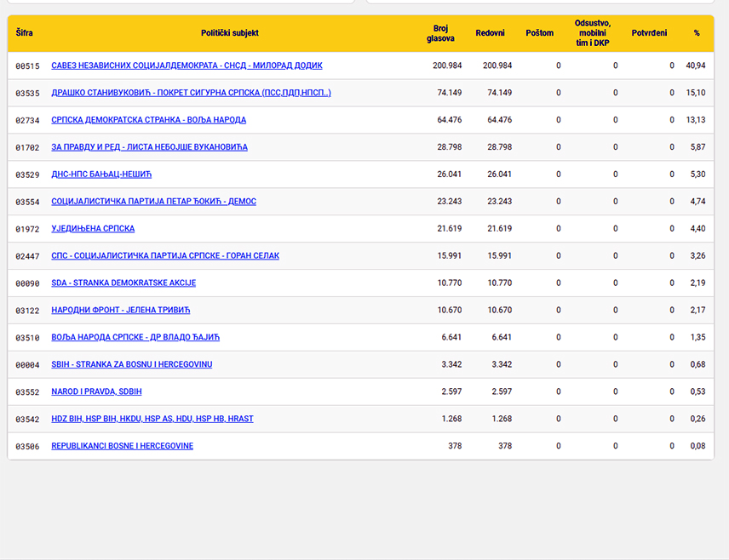729x560 pixels.
Task: Click the 26.041 Redovni value
Action: 499,174
